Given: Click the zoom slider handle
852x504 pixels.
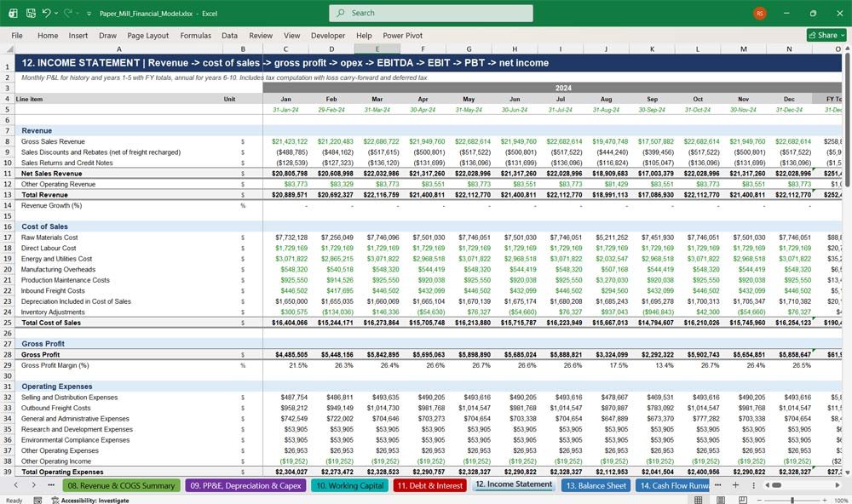Looking at the screenshot, I should [792, 500].
